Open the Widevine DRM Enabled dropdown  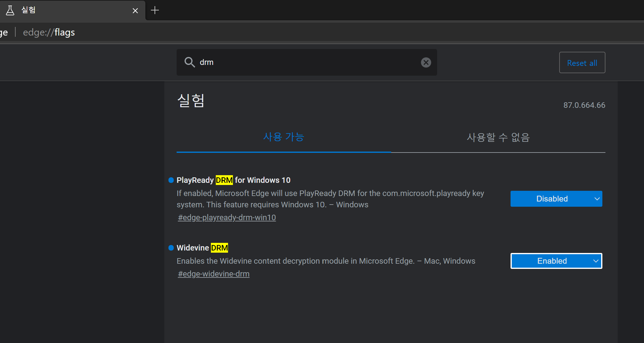[552, 261]
